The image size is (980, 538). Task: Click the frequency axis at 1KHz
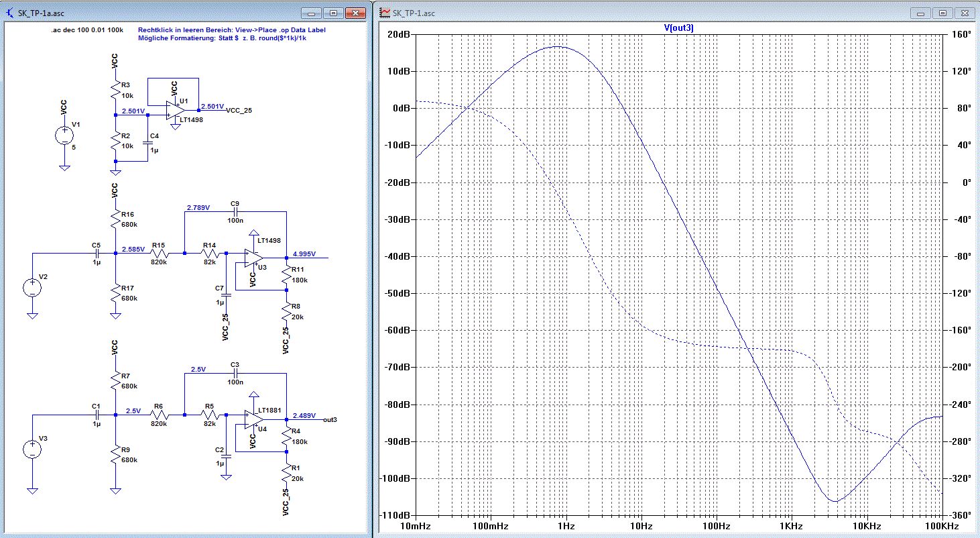pos(791,526)
